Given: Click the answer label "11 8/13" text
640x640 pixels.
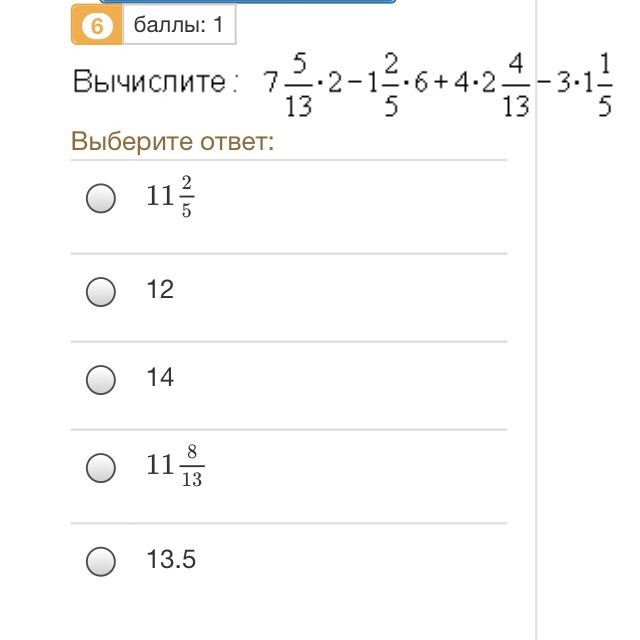Looking at the screenshot, I should [174, 466].
